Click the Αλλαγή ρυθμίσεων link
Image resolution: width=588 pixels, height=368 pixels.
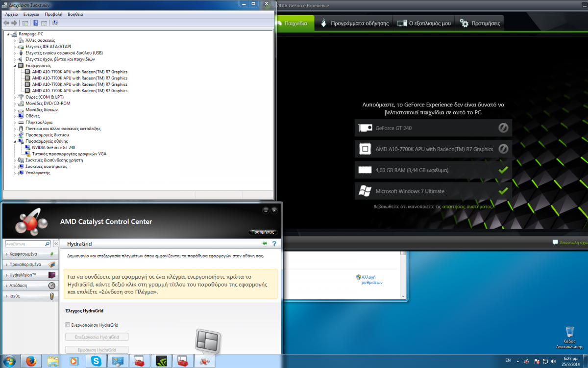click(x=372, y=280)
